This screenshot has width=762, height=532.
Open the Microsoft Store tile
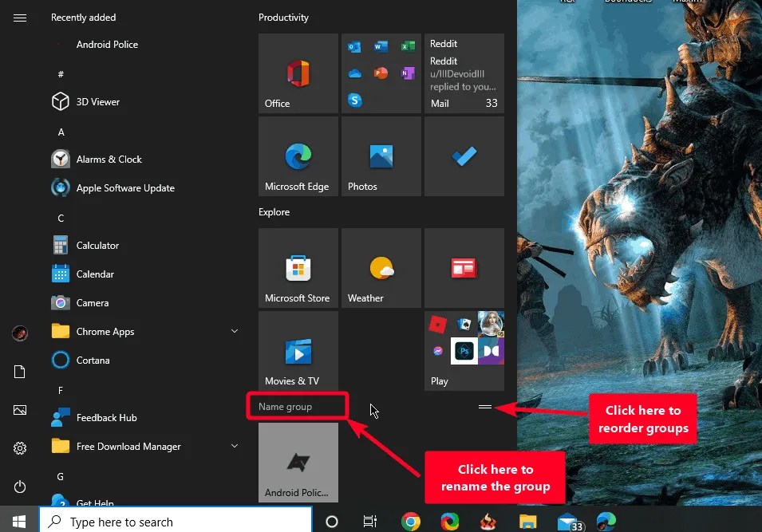[x=298, y=268]
